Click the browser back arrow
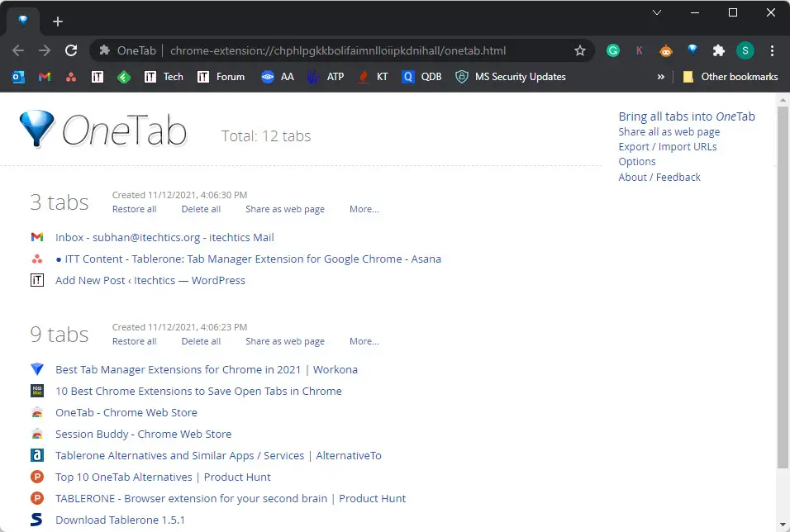The height and width of the screenshot is (532, 790). [x=18, y=50]
